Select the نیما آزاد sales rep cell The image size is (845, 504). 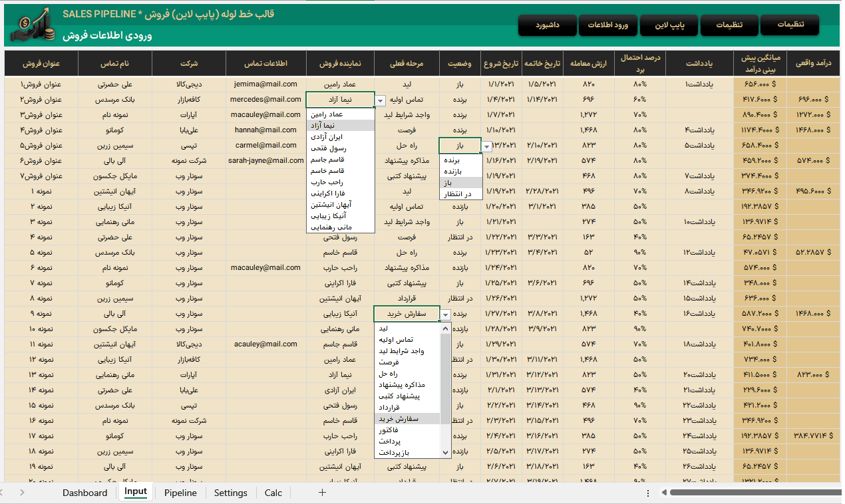[340, 100]
